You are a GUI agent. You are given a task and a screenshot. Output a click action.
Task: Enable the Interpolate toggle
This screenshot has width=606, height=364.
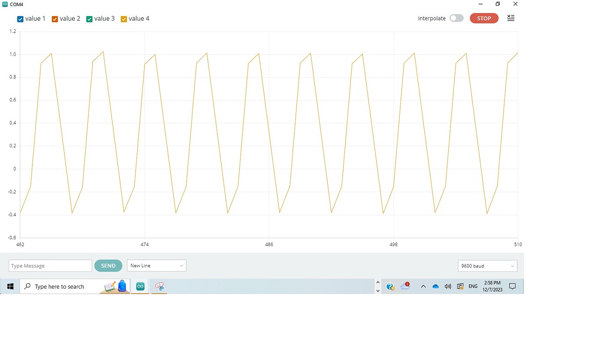click(x=456, y=18)
